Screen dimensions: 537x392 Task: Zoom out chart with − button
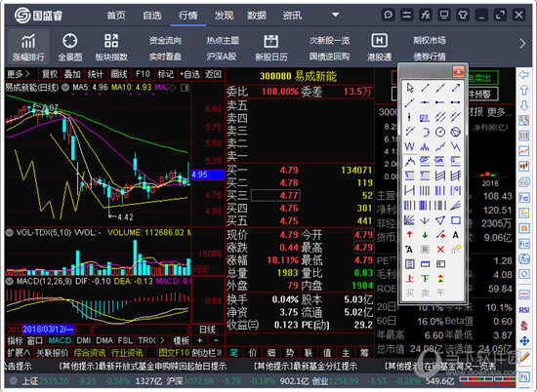[216, 340]
